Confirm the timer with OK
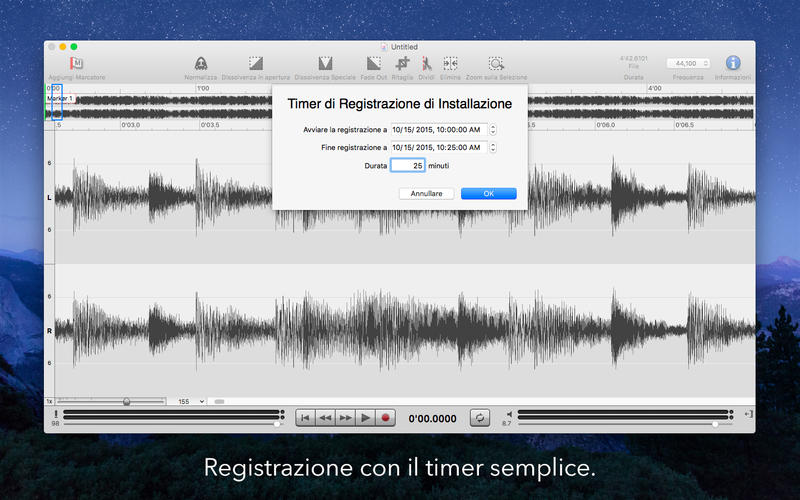 [x=488, y=193]
